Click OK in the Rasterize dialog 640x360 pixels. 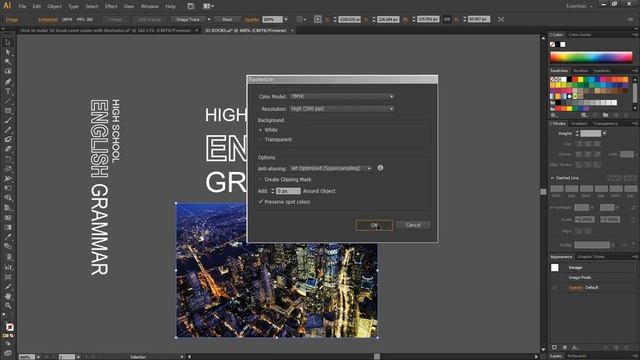click(x=374, y=225)
